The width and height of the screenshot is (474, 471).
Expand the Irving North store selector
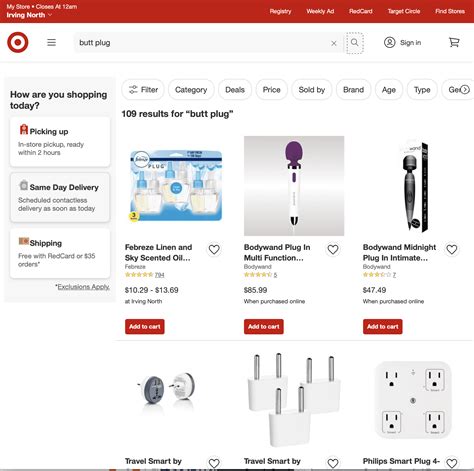point(29,15)
